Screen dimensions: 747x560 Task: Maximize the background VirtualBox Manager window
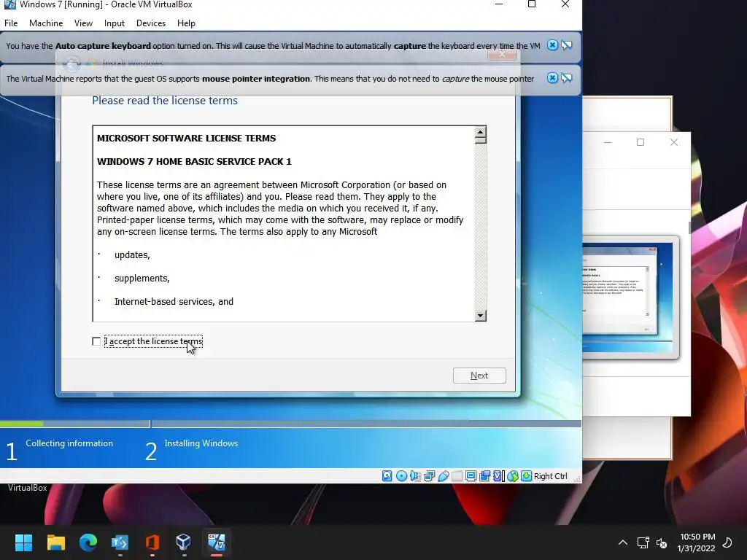640,142
